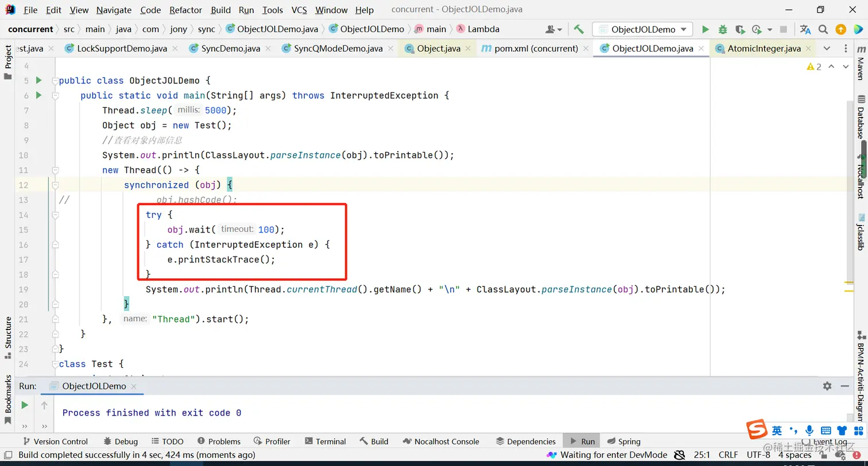Collapse the ObjectJOLDemo class fold on line 5

[x=55, y=80]
